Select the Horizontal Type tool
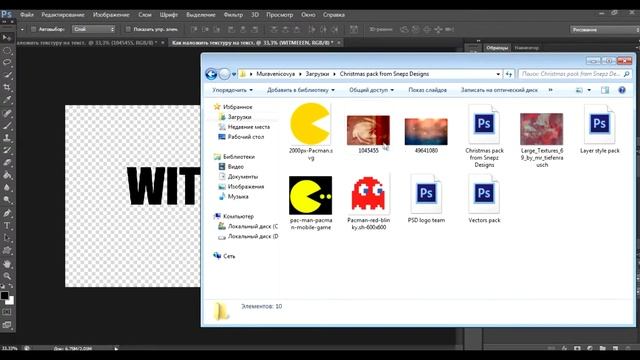 pos(7,226)
